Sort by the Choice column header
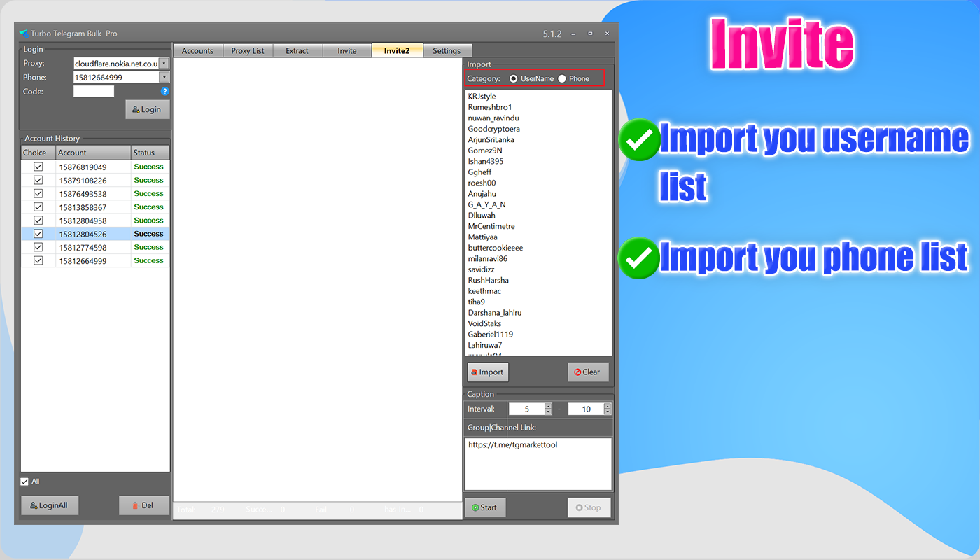 coord(38,153)
